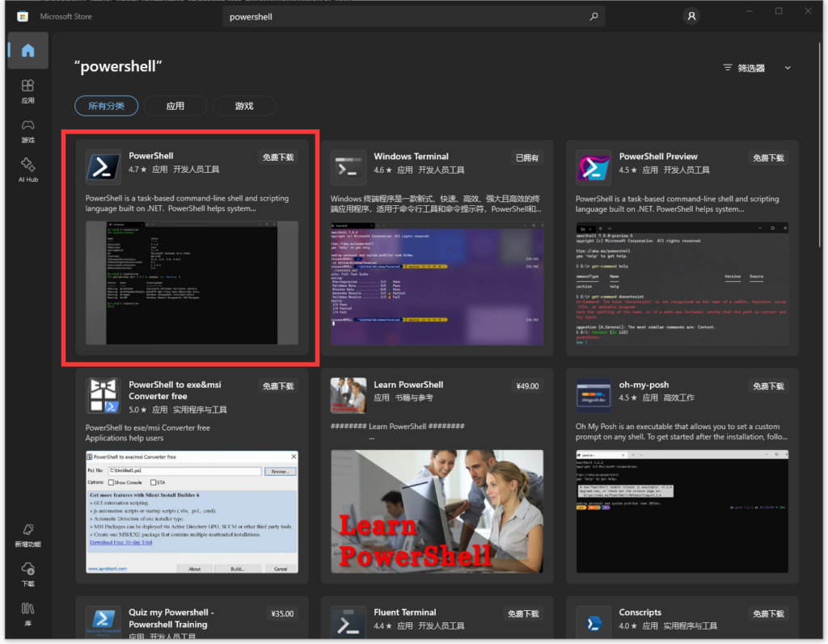Open the Learn PowerShell photo thumbnail
Screen dimensions: 828x644
437,511
